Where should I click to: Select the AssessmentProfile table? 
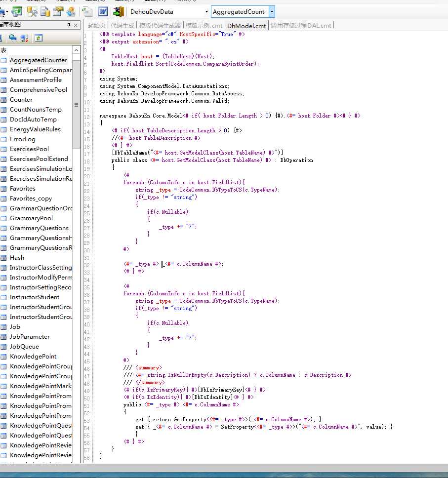pos(36,80)
